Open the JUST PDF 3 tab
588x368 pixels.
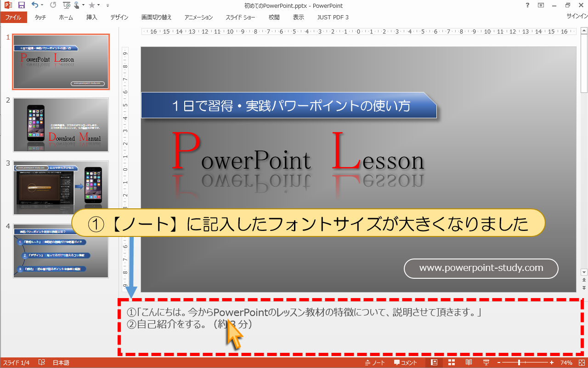[x=333, y=17]
